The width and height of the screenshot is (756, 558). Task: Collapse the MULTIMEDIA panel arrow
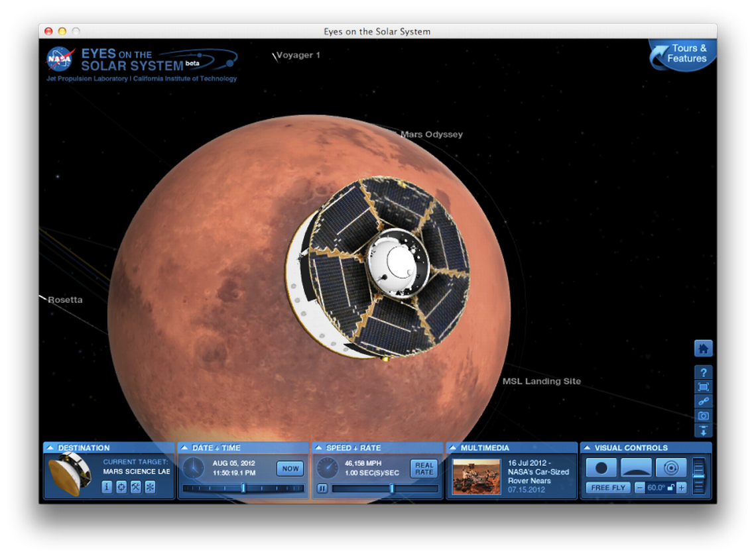[452, 447]
